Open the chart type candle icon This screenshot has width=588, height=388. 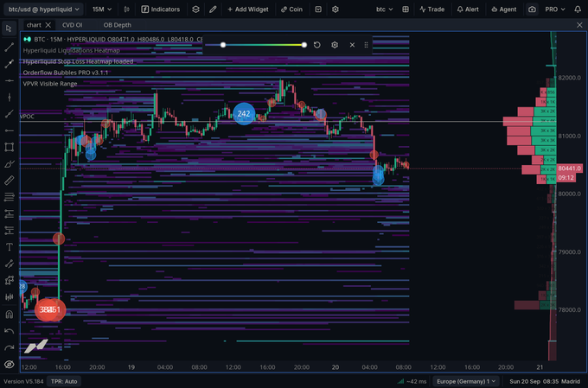tap(127, 10)
